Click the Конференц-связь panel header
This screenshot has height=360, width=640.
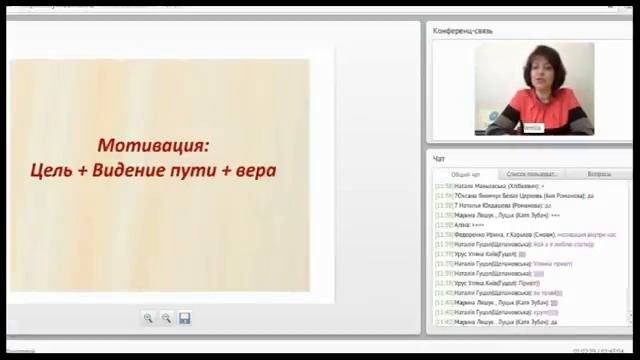[463, 31]
